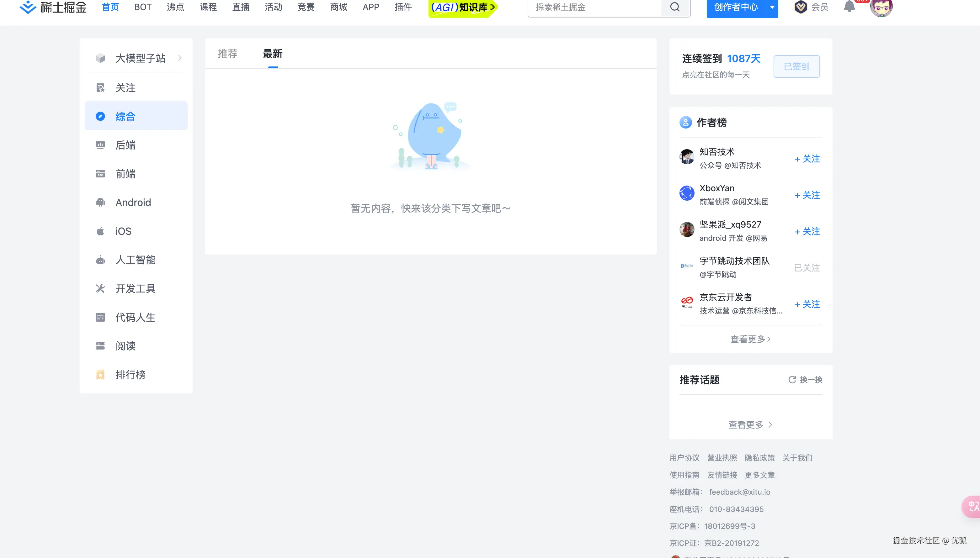The width and height of the screenshot is (980, 558).
Task: Open the notification bell
Action: coord(849,7)
